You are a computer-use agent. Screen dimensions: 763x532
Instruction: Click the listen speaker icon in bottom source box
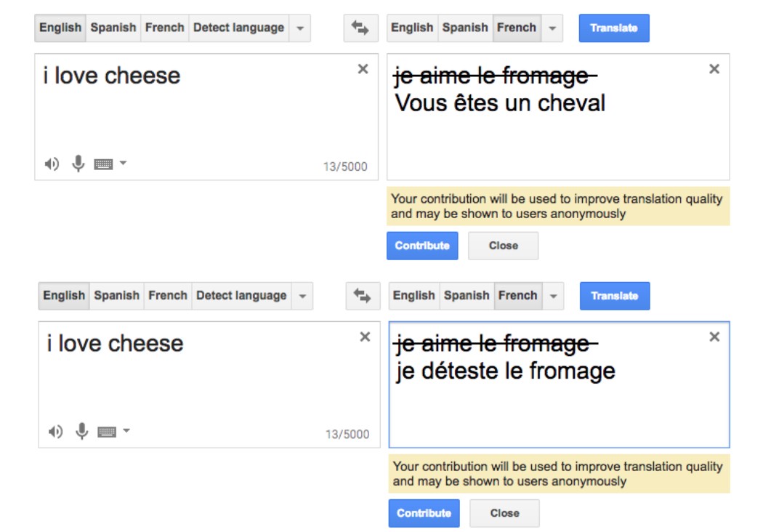coord(55,432)
